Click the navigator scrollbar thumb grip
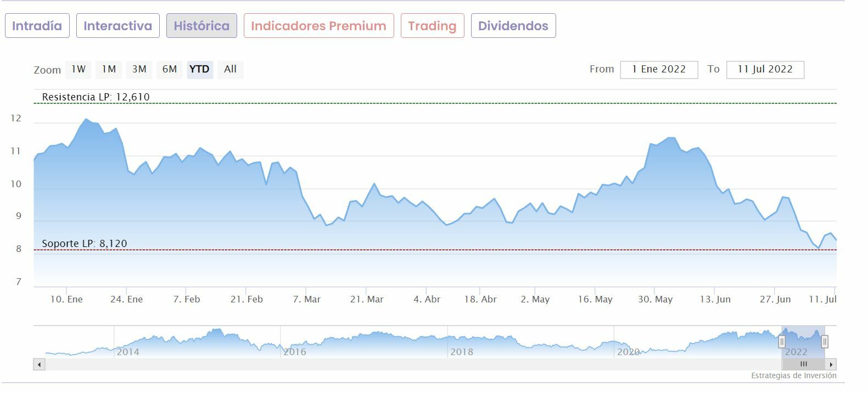This screenshot has height=393, width=868. click(x=803, y=364)
